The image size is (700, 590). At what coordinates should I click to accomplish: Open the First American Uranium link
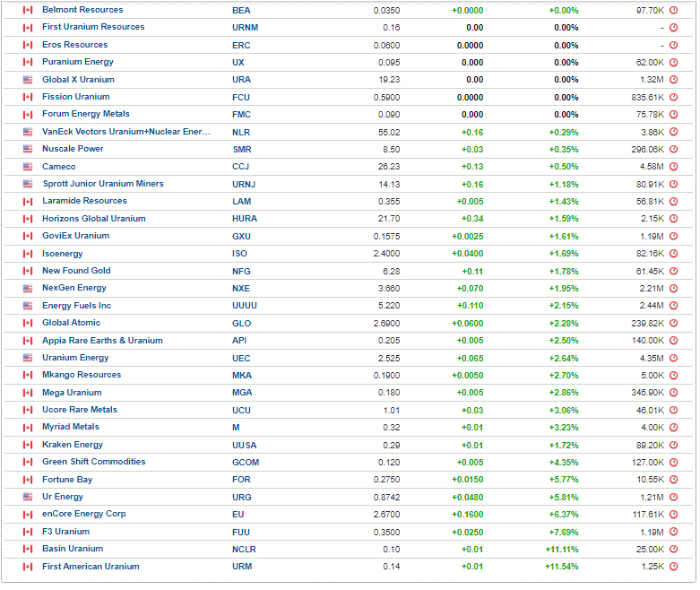click(91, 567)
